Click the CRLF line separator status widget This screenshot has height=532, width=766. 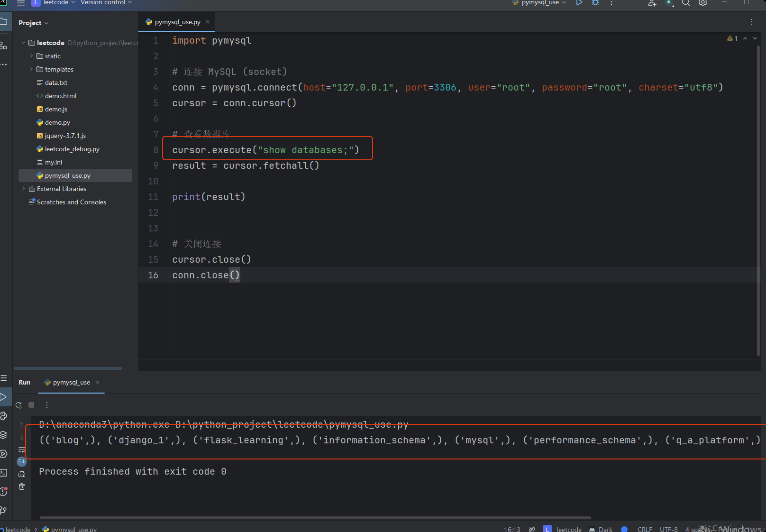[645, 529]
